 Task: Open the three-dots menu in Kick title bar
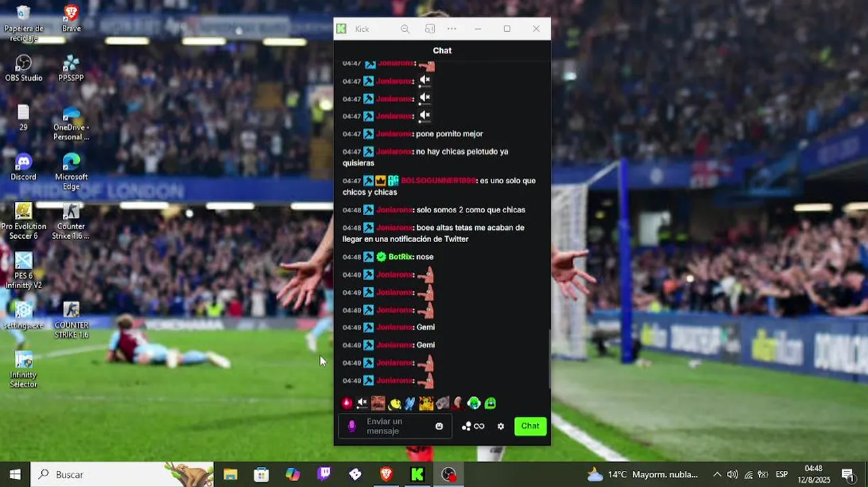click(452, 29)
